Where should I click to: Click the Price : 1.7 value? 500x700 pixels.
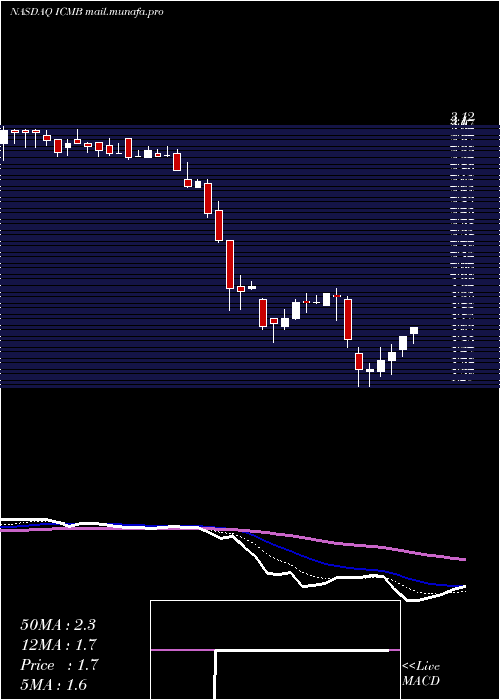tap(58, 665)
